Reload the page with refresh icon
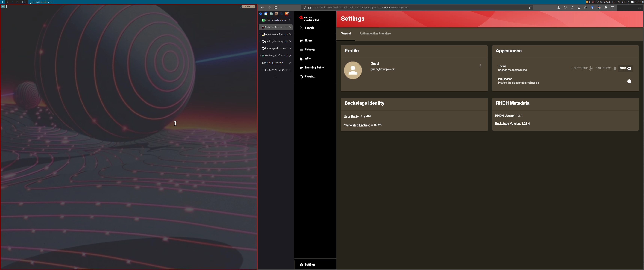The image size is (644, 270). pos(276,7)
